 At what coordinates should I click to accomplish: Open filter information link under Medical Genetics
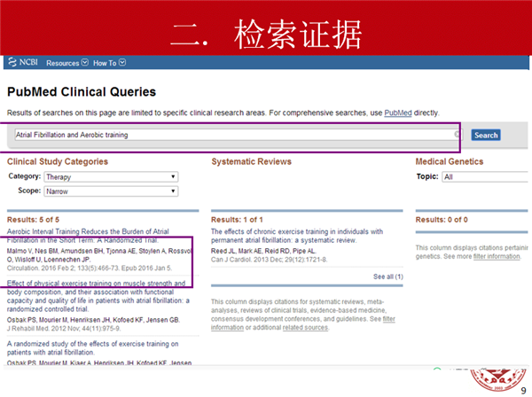click(497, 256)
